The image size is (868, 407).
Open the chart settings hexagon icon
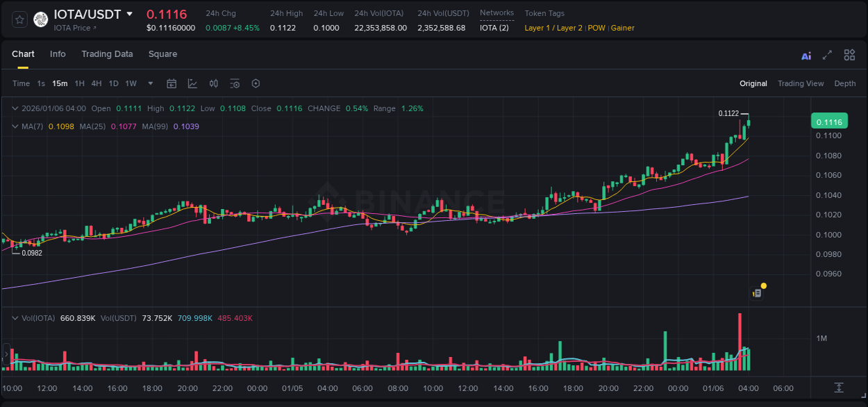pyautogui.click(x=256, y=83)
